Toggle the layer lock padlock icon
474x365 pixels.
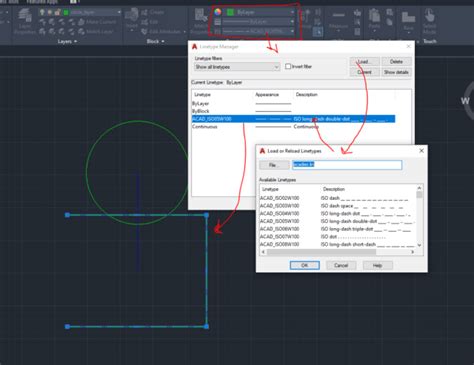point(57,12)
